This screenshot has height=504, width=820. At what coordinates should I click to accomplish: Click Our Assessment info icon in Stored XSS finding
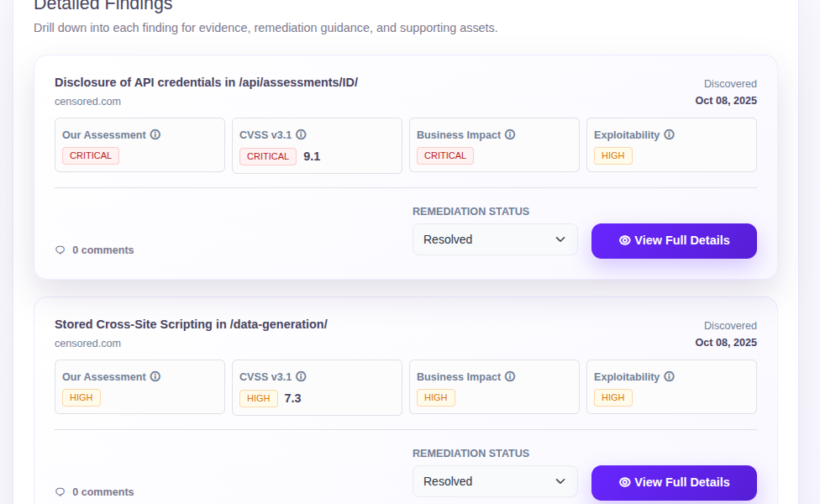[x=155, y=376]
